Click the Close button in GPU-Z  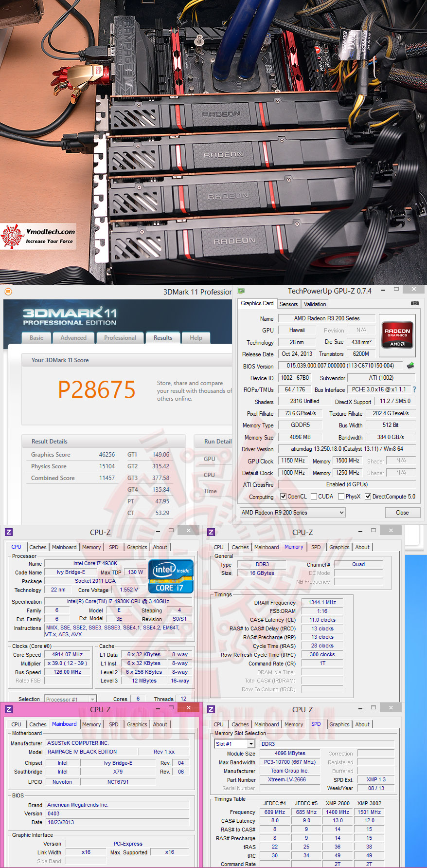(403, 513)
